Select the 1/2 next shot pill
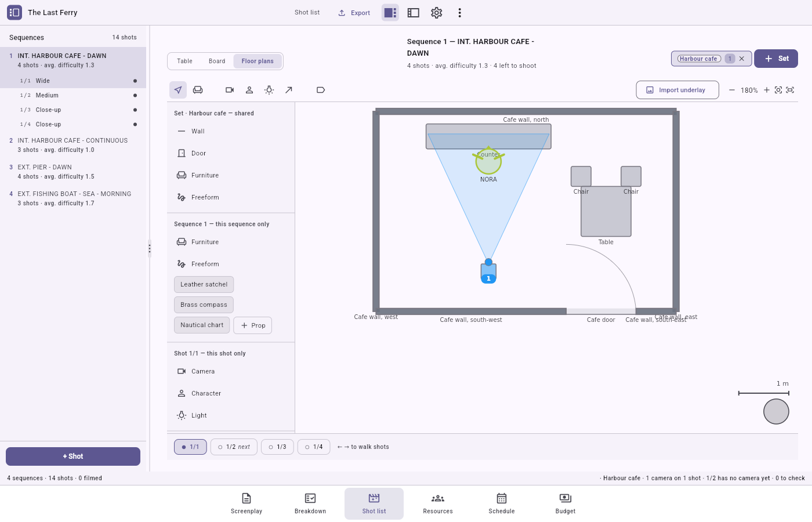The image size is (812, 522). pos(234,447)
